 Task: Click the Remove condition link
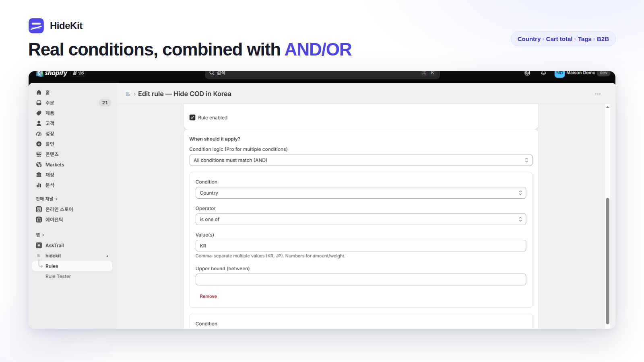tap(208, 296)
